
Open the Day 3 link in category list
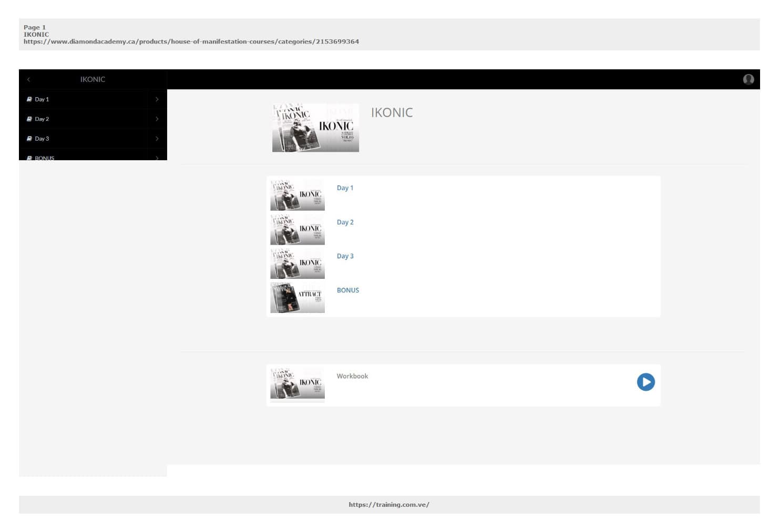345,256
